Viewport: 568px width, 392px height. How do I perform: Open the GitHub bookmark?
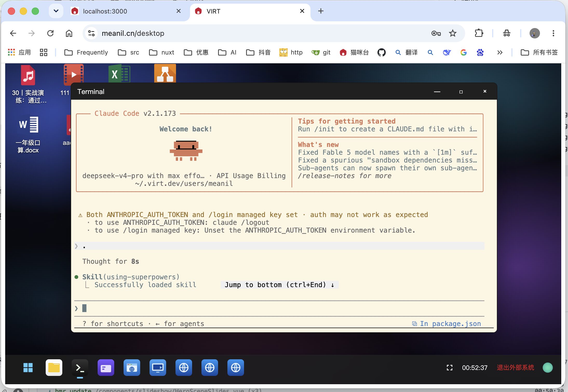[x=381, y=52]
